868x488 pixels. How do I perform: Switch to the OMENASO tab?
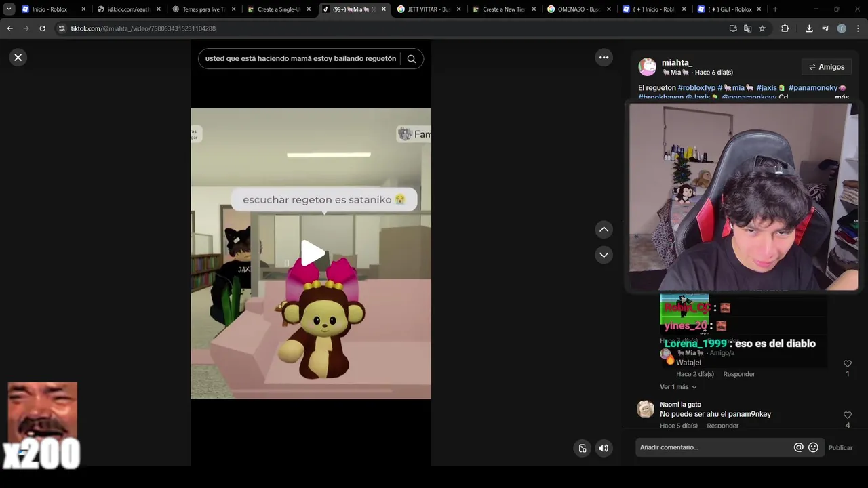tap(578, 9)
